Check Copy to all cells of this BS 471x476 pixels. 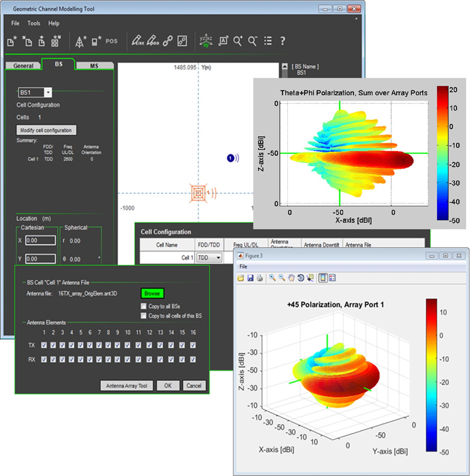coord(143,316)
